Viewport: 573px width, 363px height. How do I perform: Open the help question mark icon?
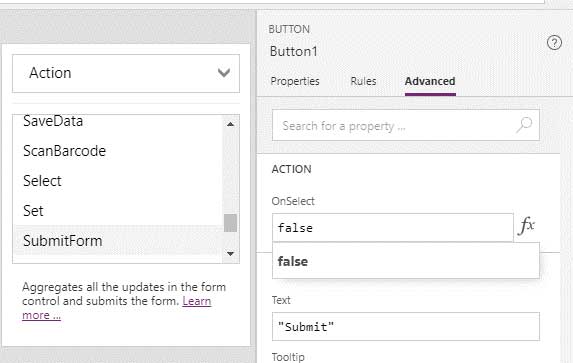point(554,43)
